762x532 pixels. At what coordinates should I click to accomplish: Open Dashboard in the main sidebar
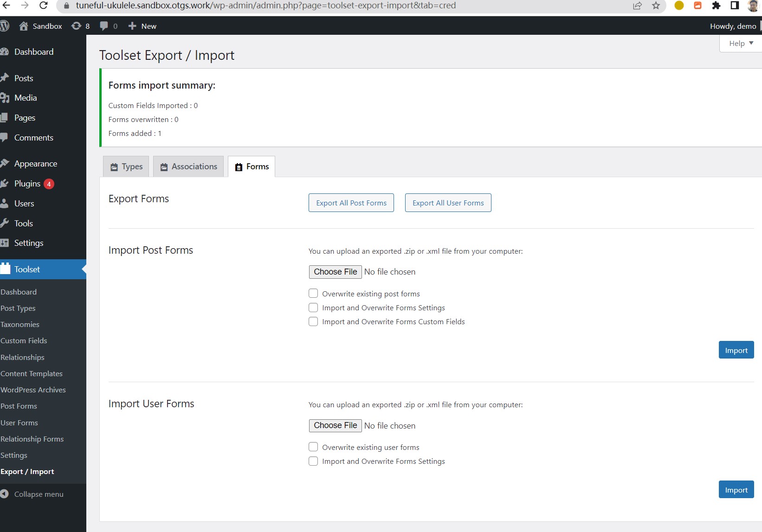(x=33, y=52)
